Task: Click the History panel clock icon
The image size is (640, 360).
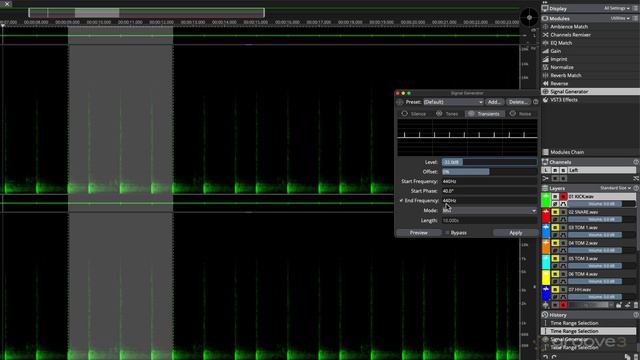Action: point(545,315)
